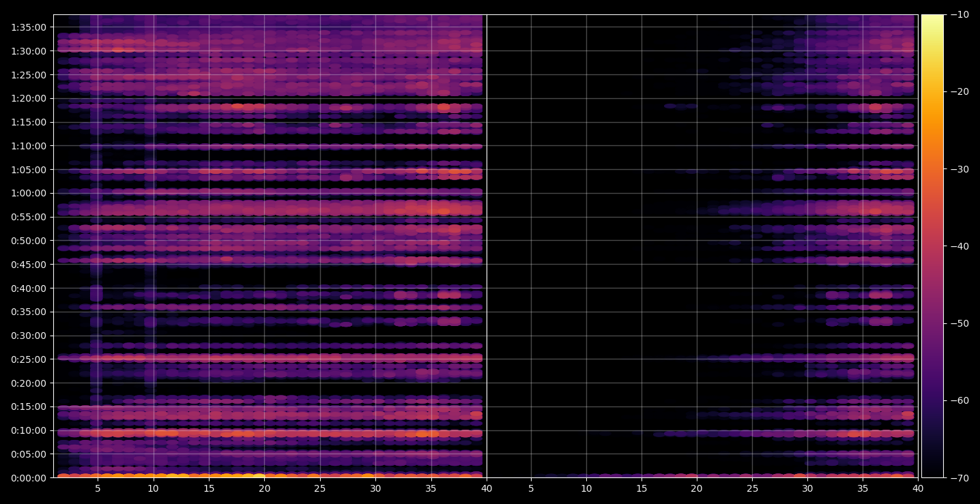980x504 pixels.
Task: Click the 0:55:00 y-axis tick label
Action: pos(29,218)
